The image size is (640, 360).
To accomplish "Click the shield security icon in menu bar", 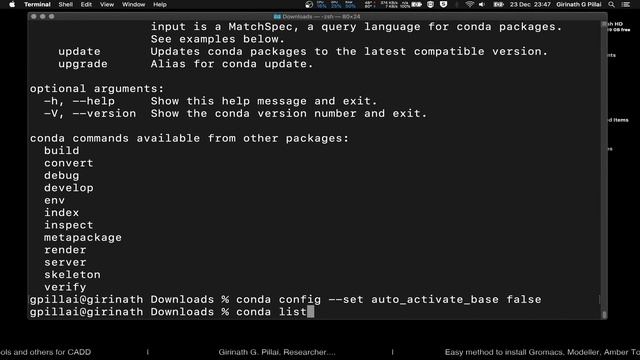I will coord(430,4).
